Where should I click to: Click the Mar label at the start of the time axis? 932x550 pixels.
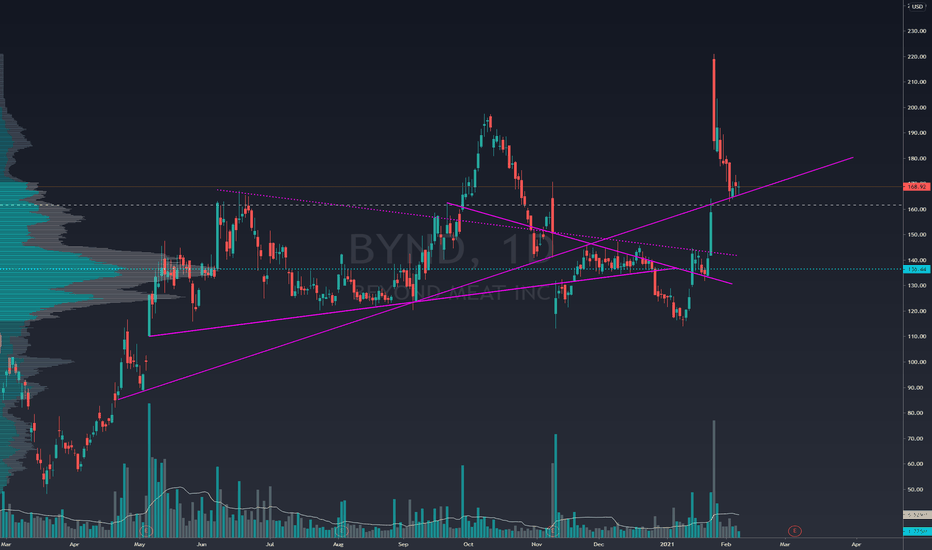(6, 544)
